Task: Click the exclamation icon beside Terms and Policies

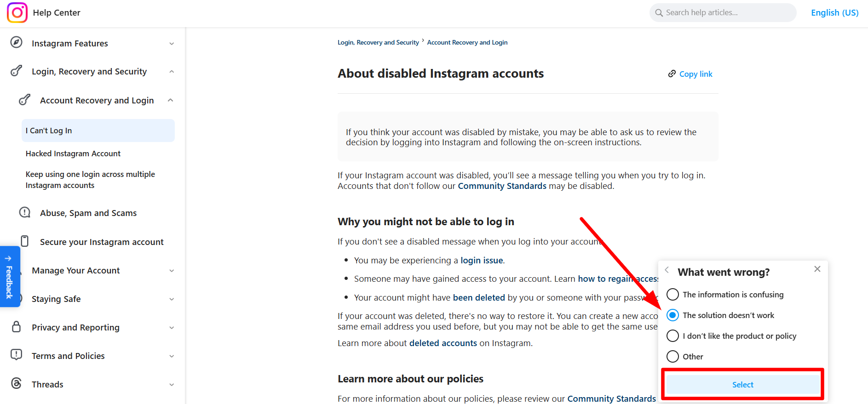Action: 17,355
